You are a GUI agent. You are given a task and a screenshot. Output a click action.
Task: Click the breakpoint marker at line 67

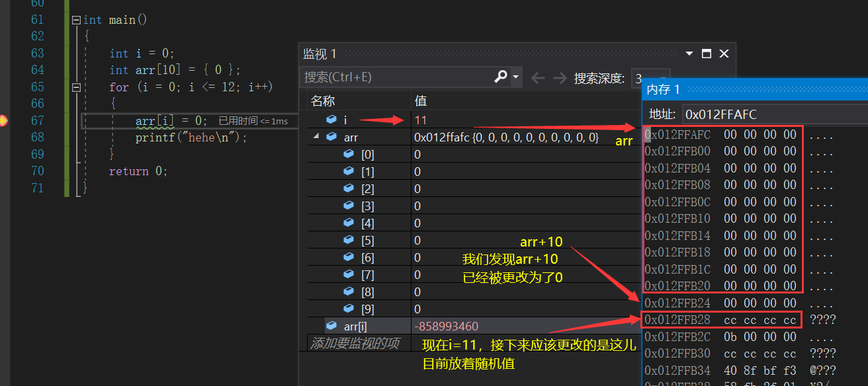tap(3, 120)
